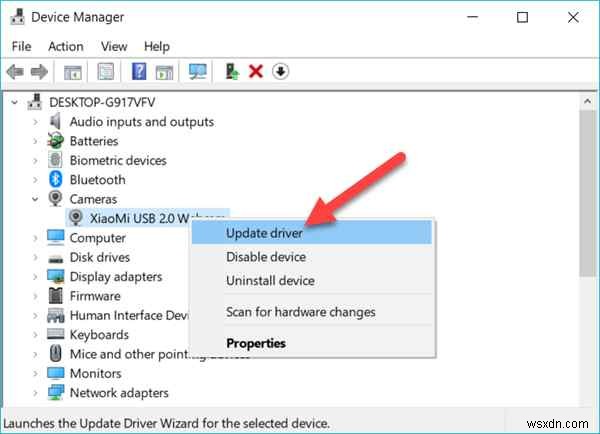Click the green update driver toolbar icon
Image resolution: width=600 pixels, height=434 pixels.
pyautogui.click(x=232, y=72)
